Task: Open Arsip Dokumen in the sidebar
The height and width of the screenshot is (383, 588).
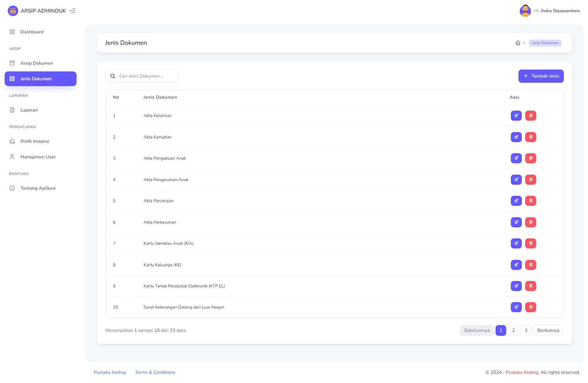Action: [40, 63]
